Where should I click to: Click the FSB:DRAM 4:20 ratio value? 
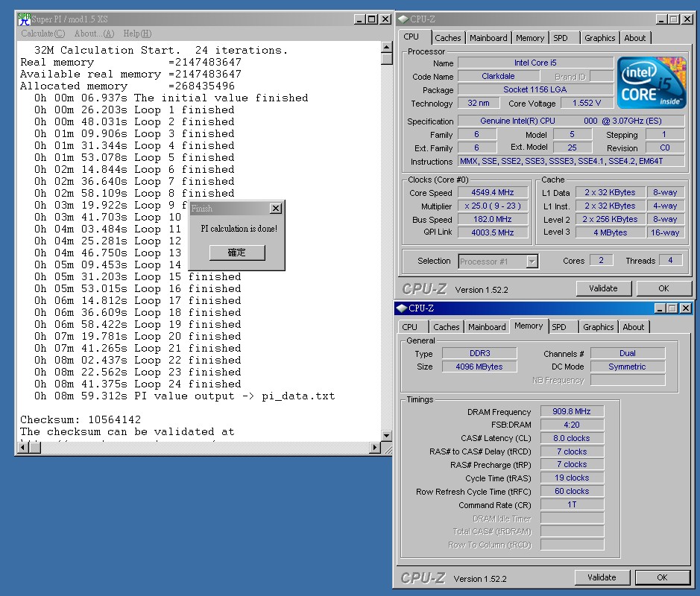coord(572,425)
